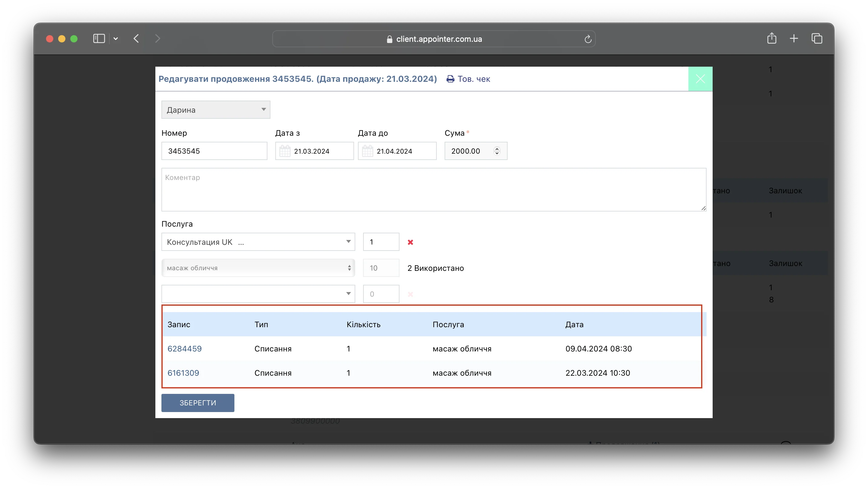Click the Сума field showing 2000.00

[476, 151]
